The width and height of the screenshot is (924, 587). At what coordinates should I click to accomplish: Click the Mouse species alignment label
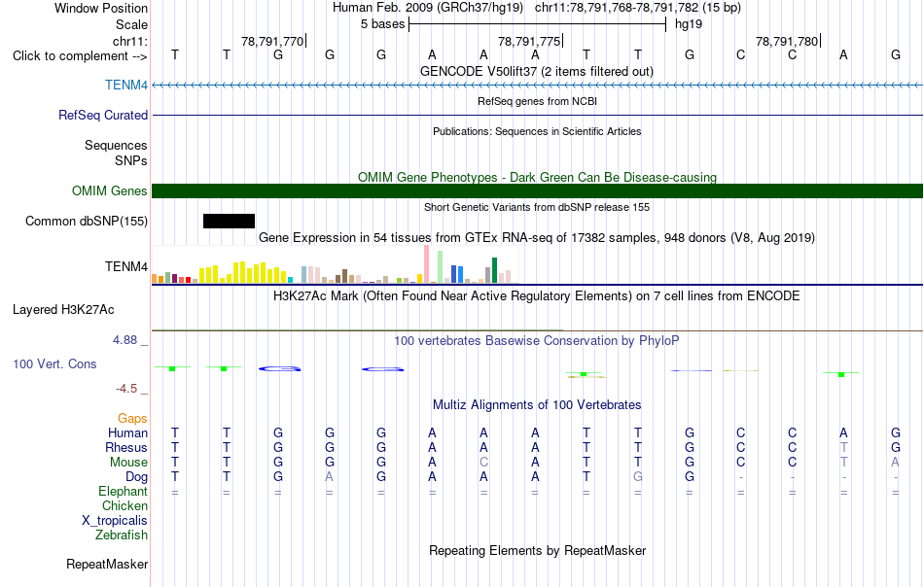coord(128,463)
